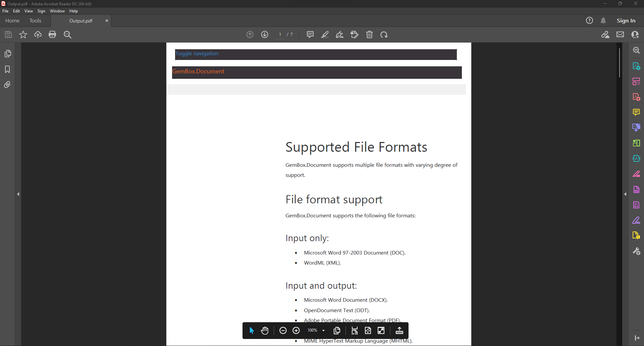Switch to the hand pan tool
Viewport: 644px width, 346px height.
coord(265,331)
